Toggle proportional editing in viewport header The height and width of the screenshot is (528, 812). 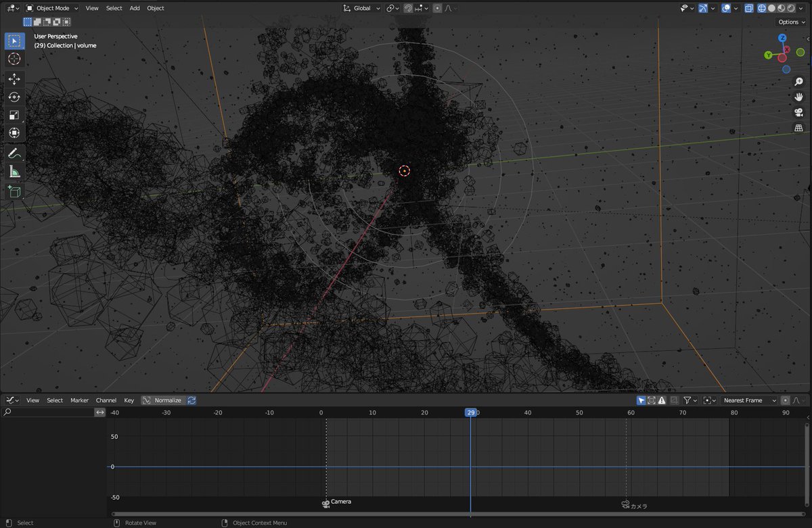coord(438,8)
